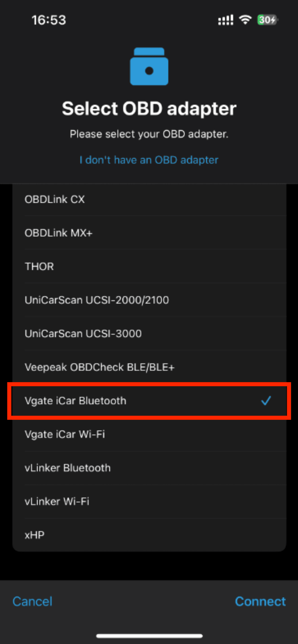Tap the blue OBD adapter icon
Viewport: 298px width, 644px height.
pyautogui.click(x=149, y=66)
